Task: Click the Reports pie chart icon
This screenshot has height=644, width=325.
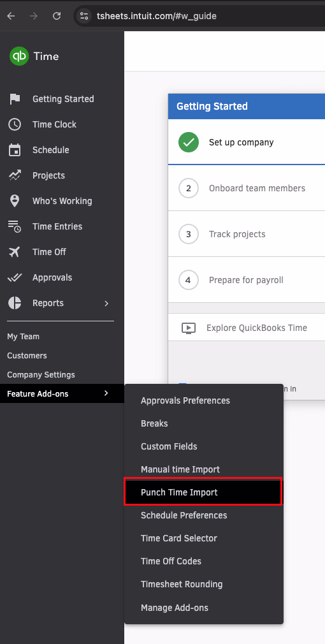Action: coord(15,303)
